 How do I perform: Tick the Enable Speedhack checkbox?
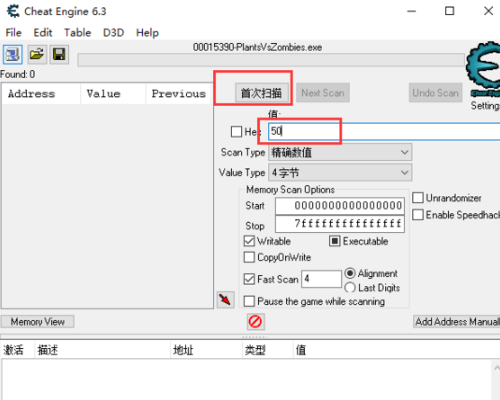pyautogui.click(x=418, y=215)
